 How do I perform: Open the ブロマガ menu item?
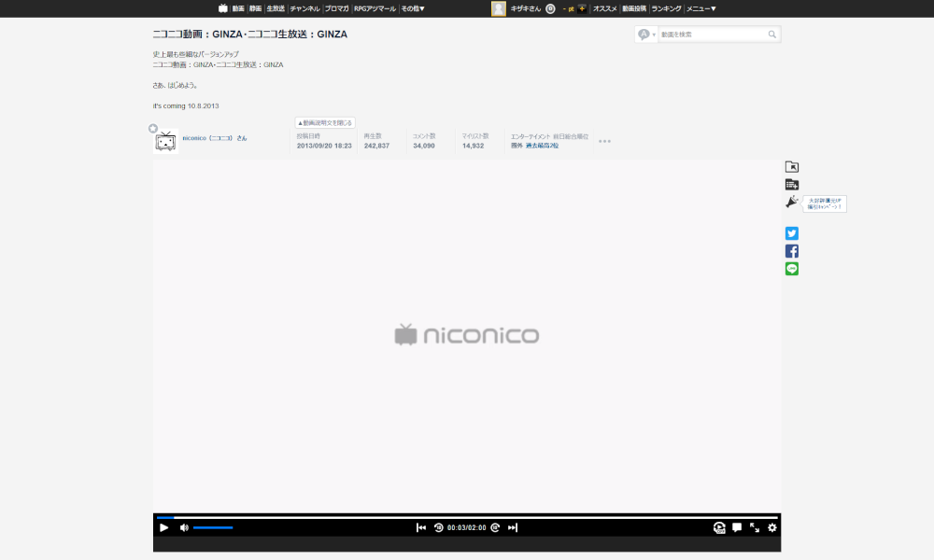(x=336, y=8)
